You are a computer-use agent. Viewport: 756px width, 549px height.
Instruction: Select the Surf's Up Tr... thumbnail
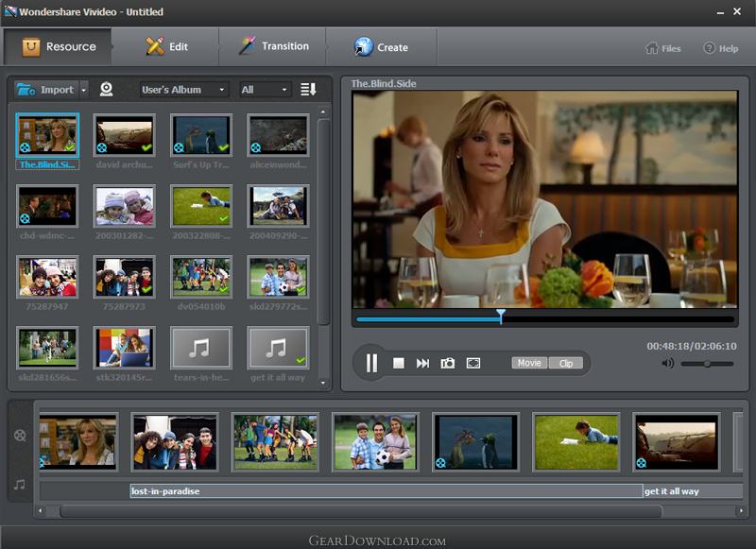(x=201, y=135)
